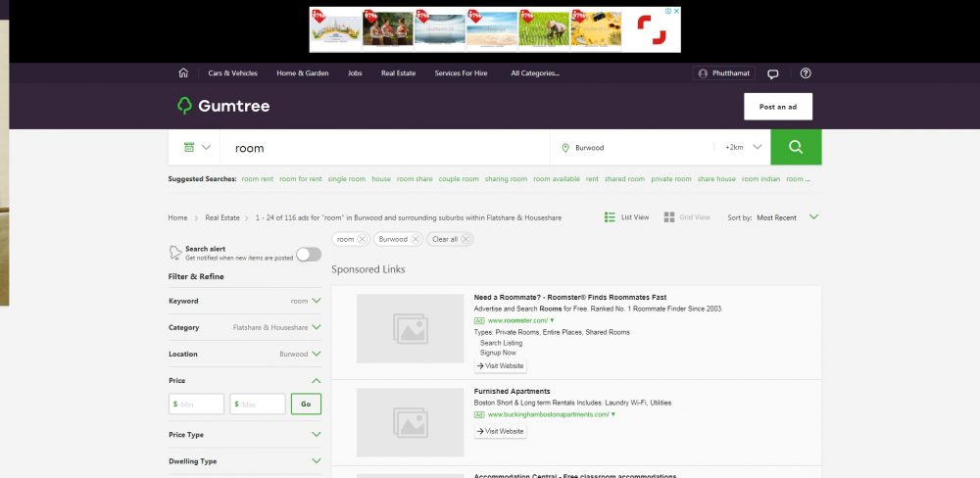
Task: Switch to Grid View icon
Action: pyautogui.click(x=668, y=216)
